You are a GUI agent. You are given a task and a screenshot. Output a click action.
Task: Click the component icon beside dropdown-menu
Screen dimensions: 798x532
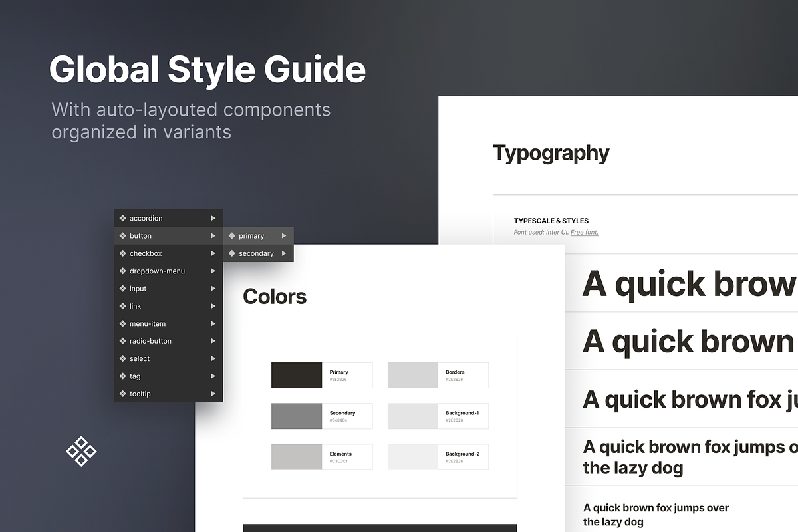point(123,271)
